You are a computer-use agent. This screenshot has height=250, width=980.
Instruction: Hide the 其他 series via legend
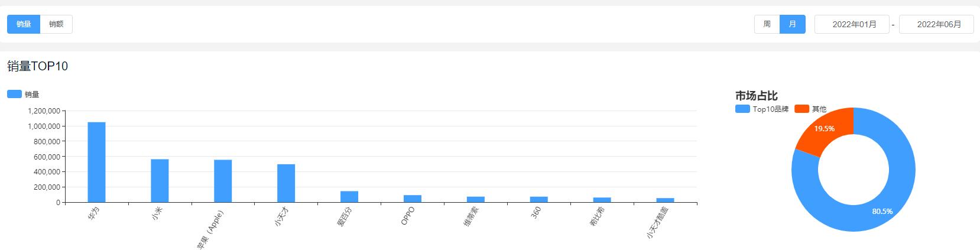802,109
